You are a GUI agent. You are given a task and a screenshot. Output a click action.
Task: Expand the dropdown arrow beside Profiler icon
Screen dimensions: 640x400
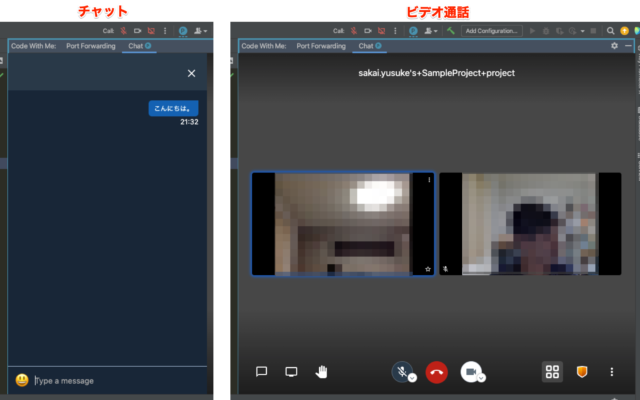(582, 31)
